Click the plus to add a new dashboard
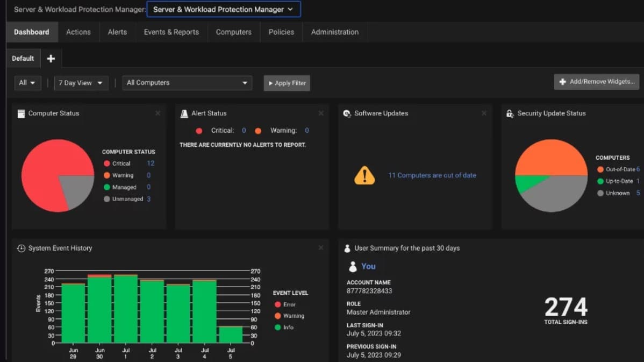This screenshot has width=644, height=362. 51,58
